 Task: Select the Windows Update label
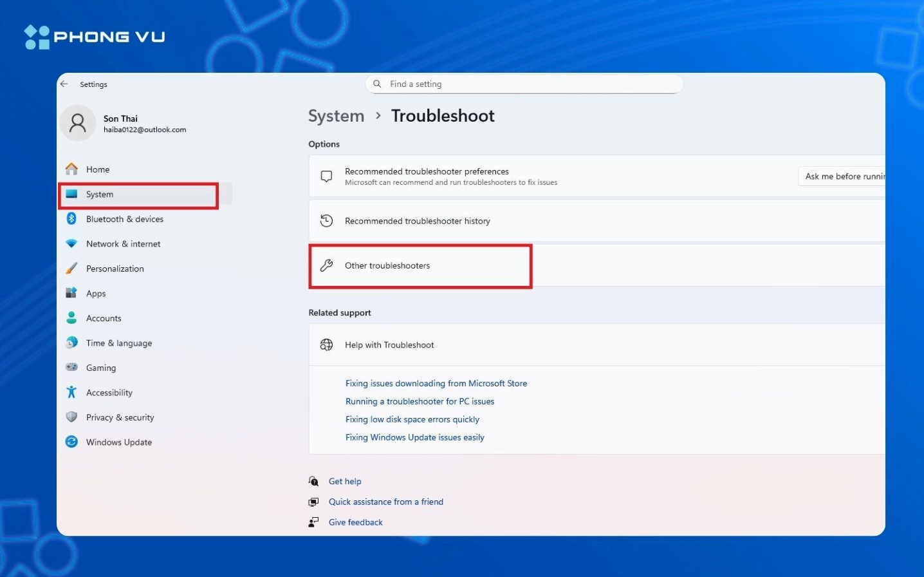(119, 442)
